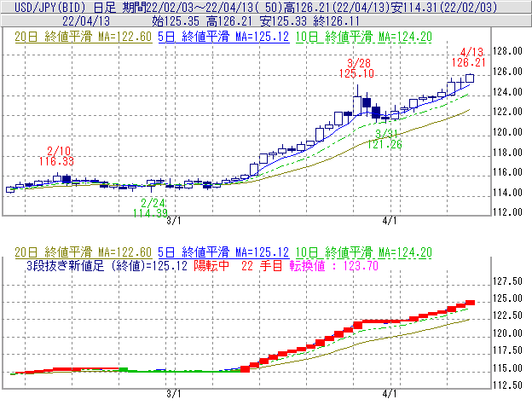Click the 126.00 axis label on upper chart
This screenshot has width=532, height=405.
coord(507,72)
